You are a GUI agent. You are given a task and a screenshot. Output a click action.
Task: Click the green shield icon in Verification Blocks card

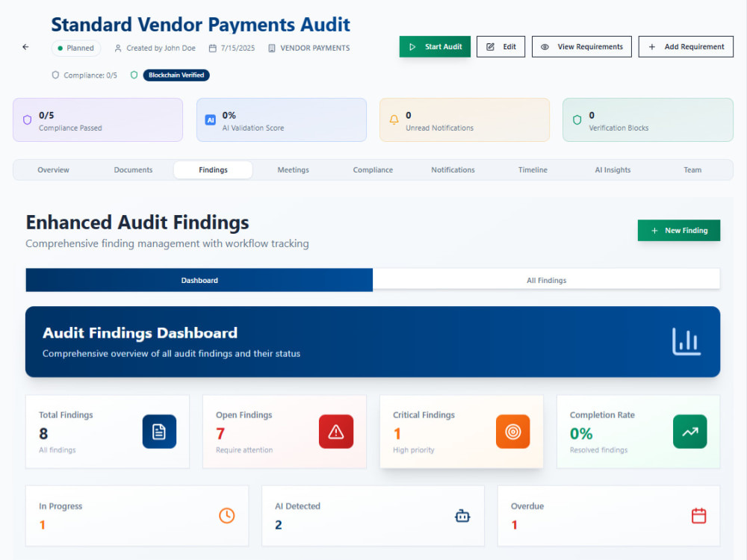[x=577, y=120]
